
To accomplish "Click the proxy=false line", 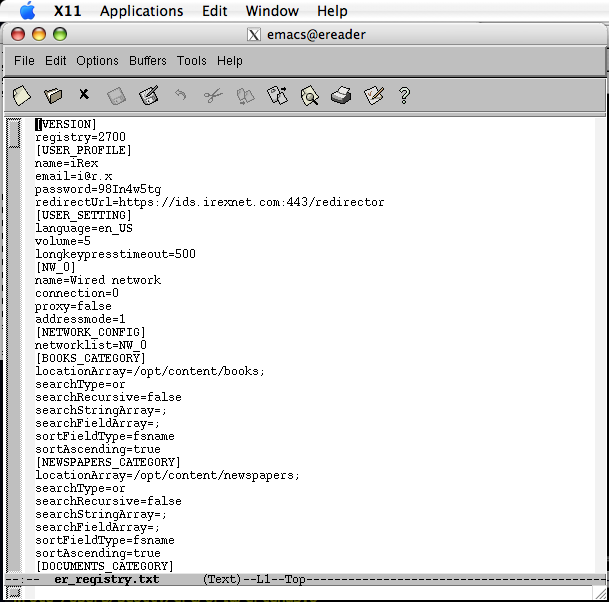I will click(73, 306).
